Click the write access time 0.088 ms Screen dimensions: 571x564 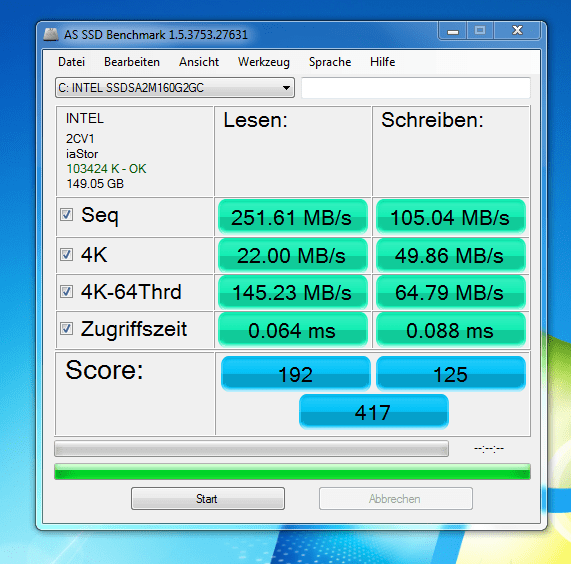click(450, 330)
